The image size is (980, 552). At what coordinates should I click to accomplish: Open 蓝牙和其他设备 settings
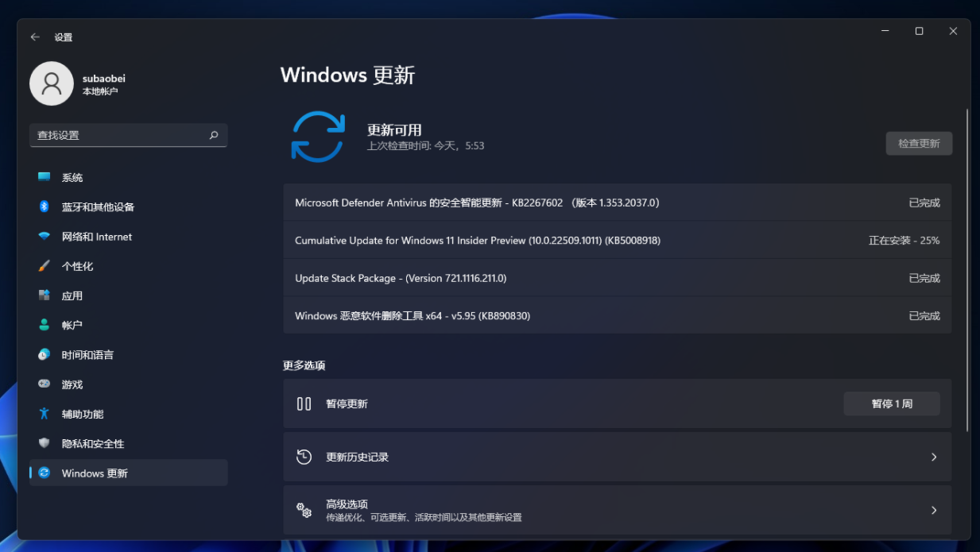pos(129,207)
